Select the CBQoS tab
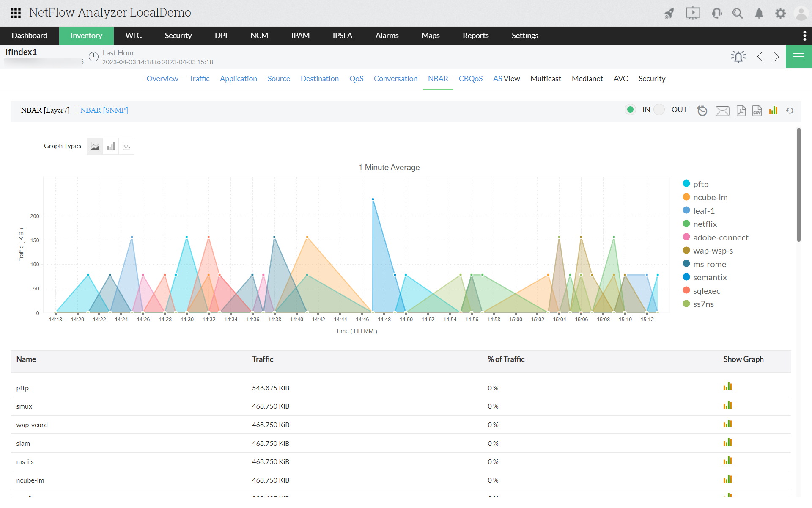 470,78
